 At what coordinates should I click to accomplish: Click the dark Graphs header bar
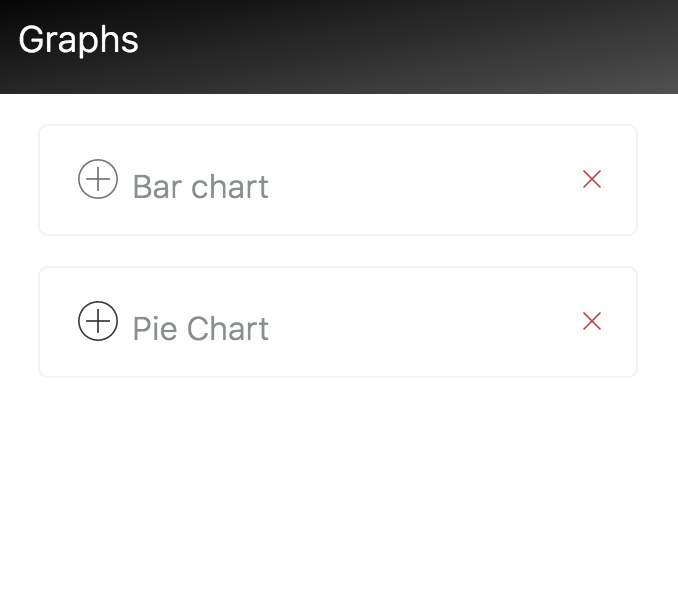[400, 46]
